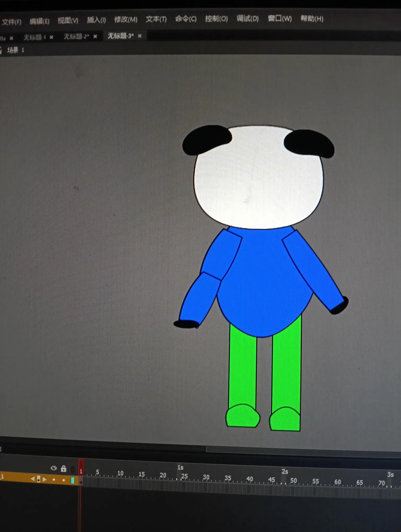Select the panda's white head shape
Viewport: 401px width, 532px height.
259,182
